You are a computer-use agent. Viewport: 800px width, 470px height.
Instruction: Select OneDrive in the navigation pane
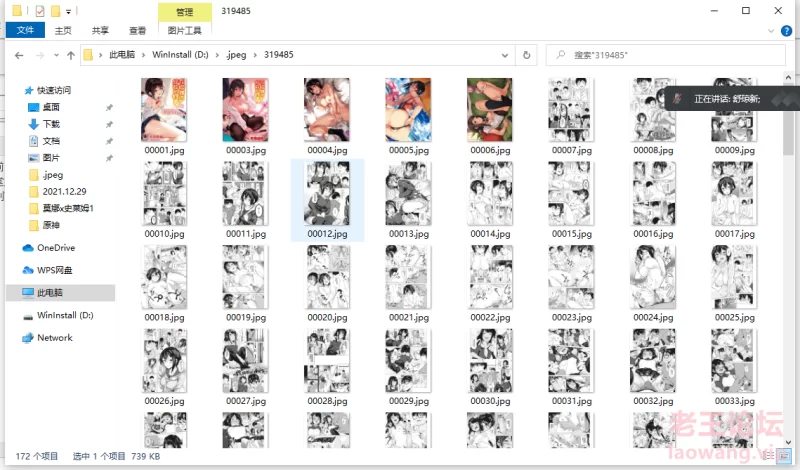(56, 248)
